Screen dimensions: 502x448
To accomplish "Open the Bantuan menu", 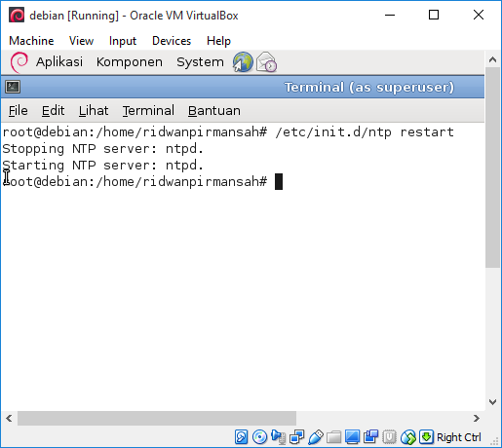I will 214,111.
